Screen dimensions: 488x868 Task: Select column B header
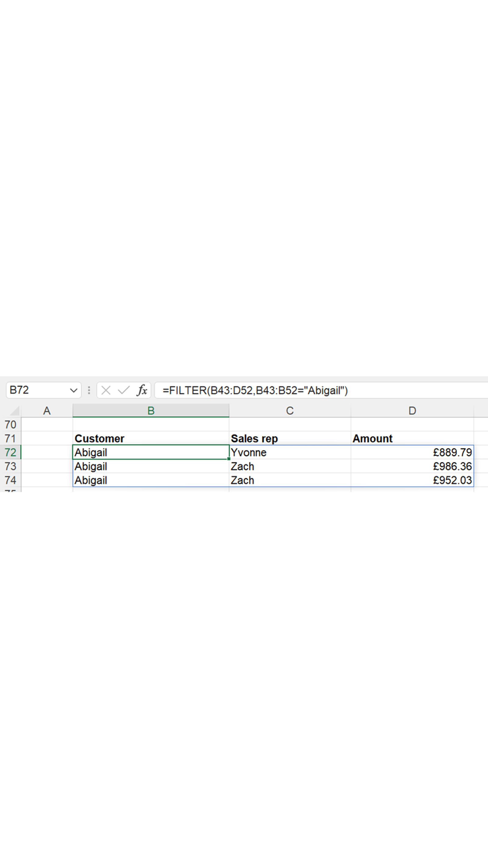pos(151,411)
